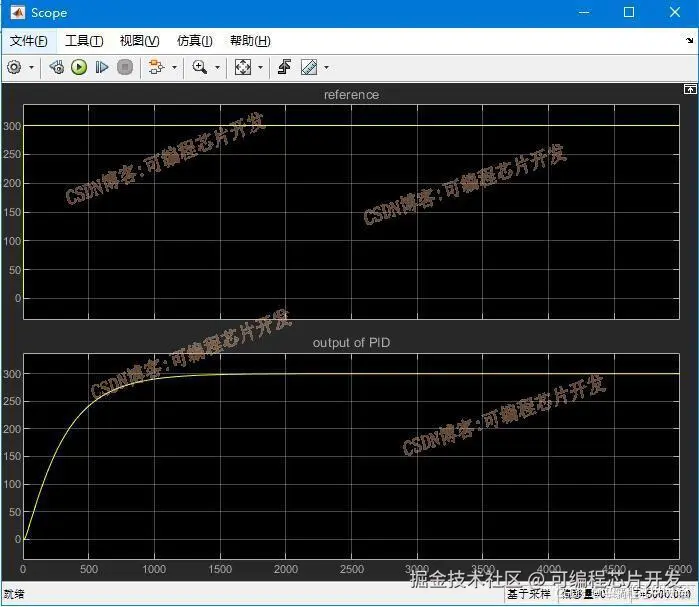Click the 偏移量=0 status bar entry

[584, 594]
